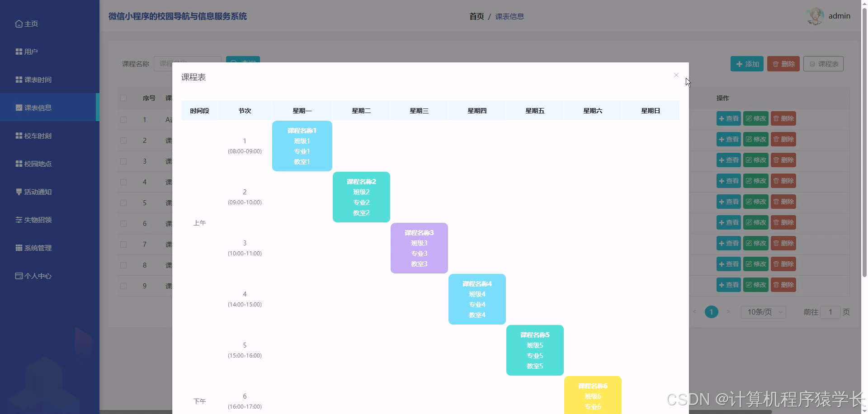Click the purple 课程名称3 card

(419, 248)
